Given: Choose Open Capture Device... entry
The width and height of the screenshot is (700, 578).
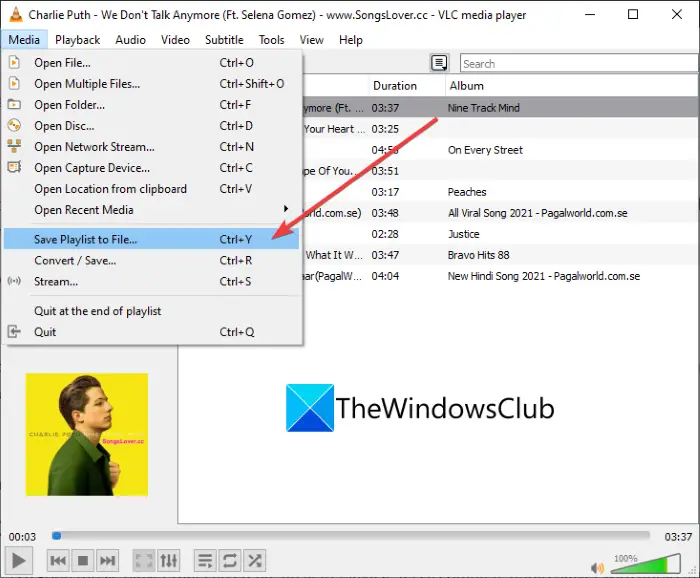Looking at the screenshot, I should click(151, 168).
